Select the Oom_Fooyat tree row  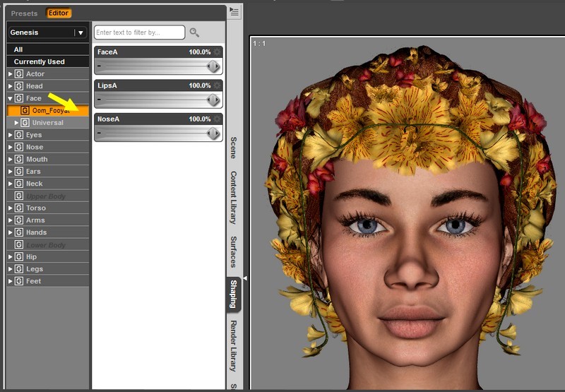click(48, 110)
